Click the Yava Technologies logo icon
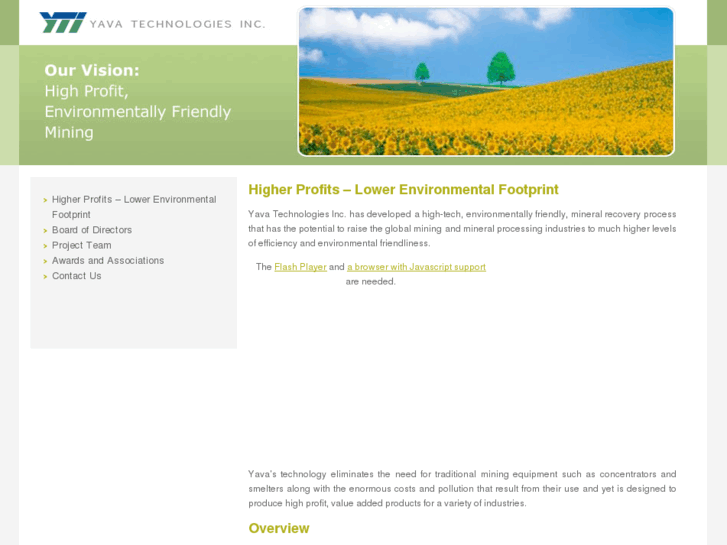 pyautogui.click(x=63, y=23)
